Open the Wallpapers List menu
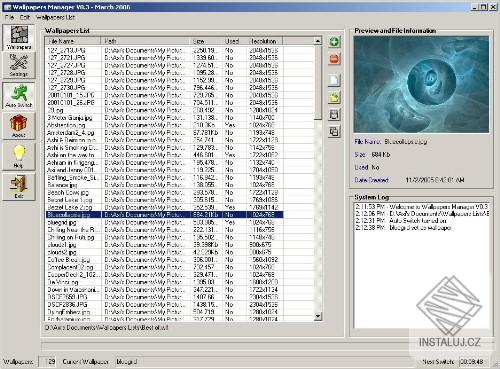Image resolution: width=500 pixels, height=369 pixels. pyautogui.click(x=55, y=17)
